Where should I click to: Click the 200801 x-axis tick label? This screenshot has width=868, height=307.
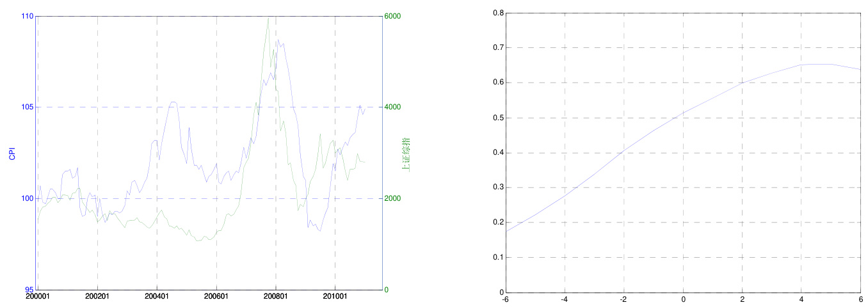(x=276, y=297)
